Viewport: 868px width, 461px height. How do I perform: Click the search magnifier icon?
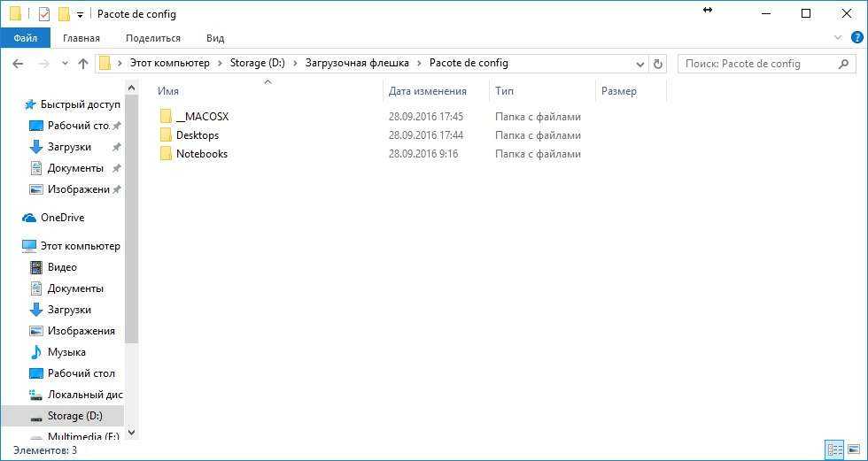[844, 64]
